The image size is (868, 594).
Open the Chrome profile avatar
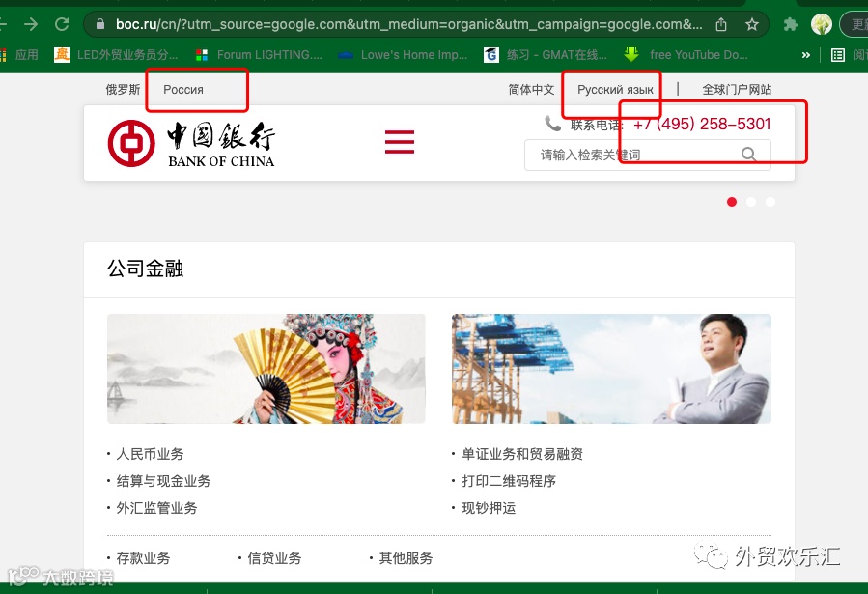click(x=822, y=24)
